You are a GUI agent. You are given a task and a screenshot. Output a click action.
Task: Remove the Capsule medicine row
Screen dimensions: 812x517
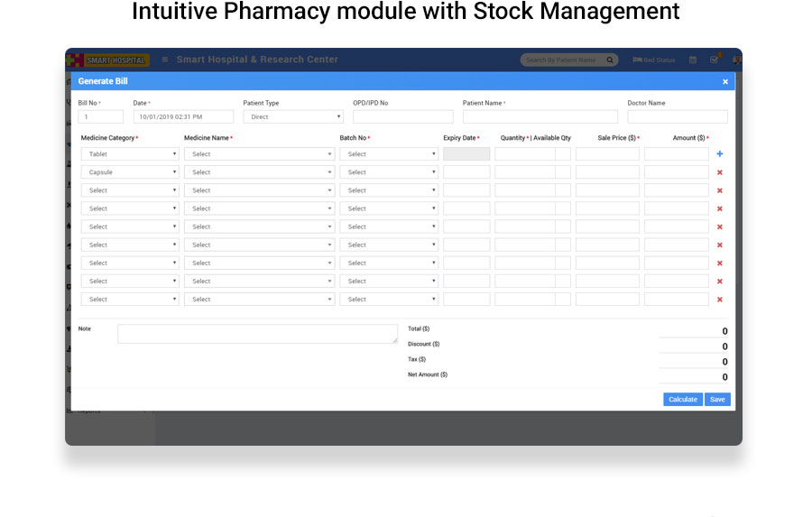(719, 172)
